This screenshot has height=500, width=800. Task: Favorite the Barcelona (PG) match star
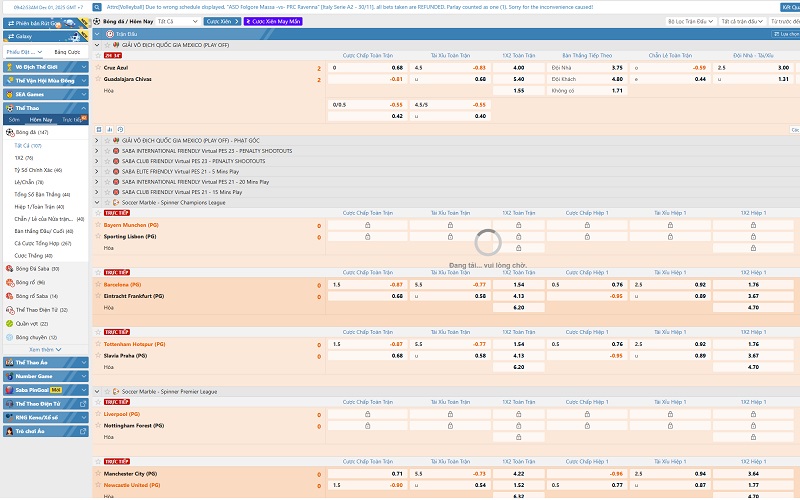point(99,284)
